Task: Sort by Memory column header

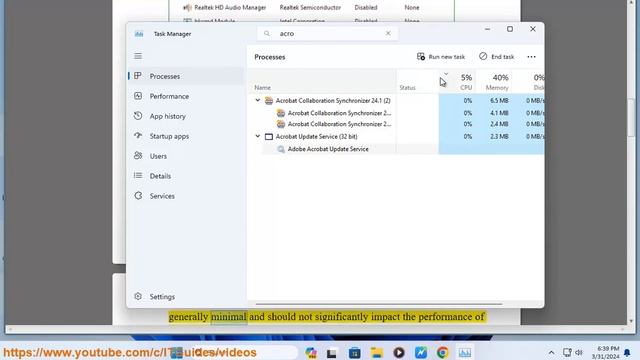Action: [x=493, y=81]
